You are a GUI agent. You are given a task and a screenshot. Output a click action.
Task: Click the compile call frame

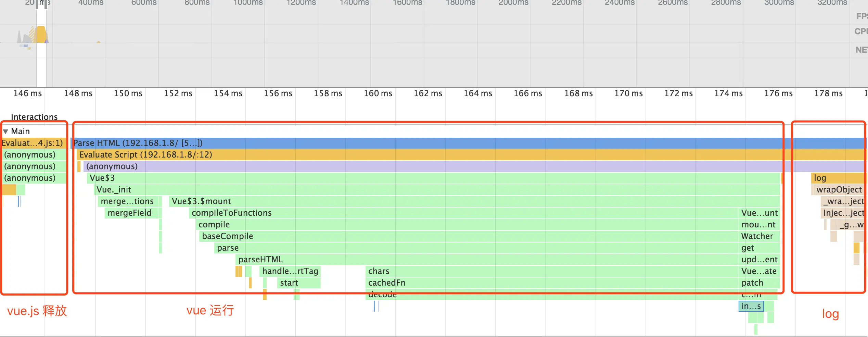467,224
